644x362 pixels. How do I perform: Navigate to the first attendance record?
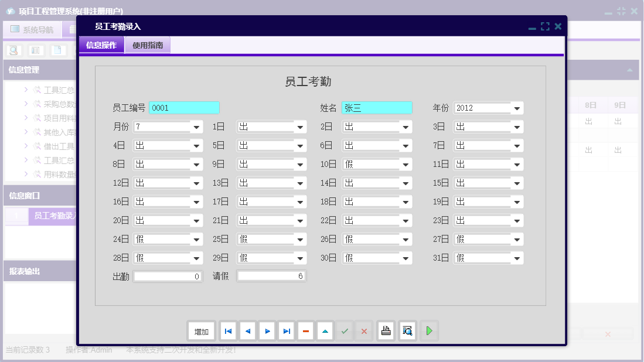coord(228,331)
